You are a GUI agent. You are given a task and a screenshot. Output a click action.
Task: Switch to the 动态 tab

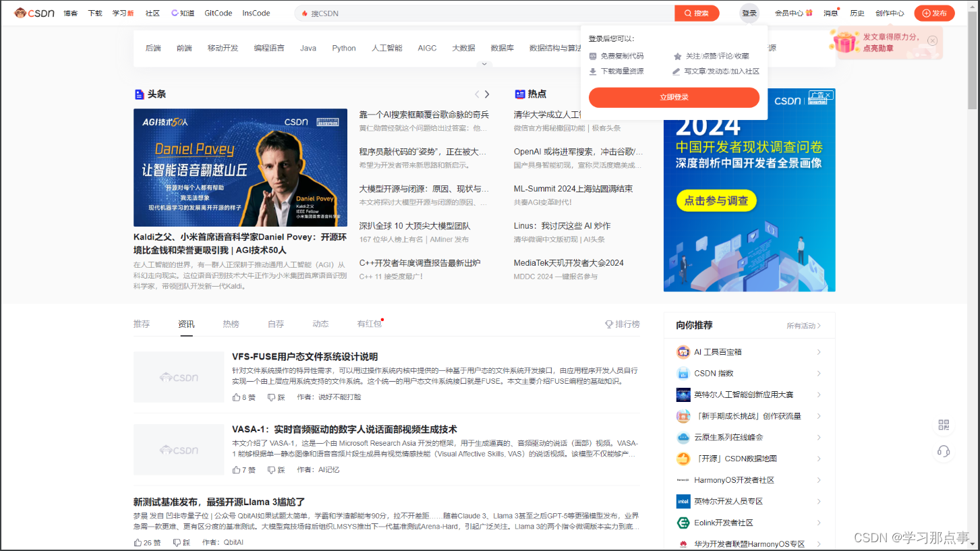coord(320,324)
